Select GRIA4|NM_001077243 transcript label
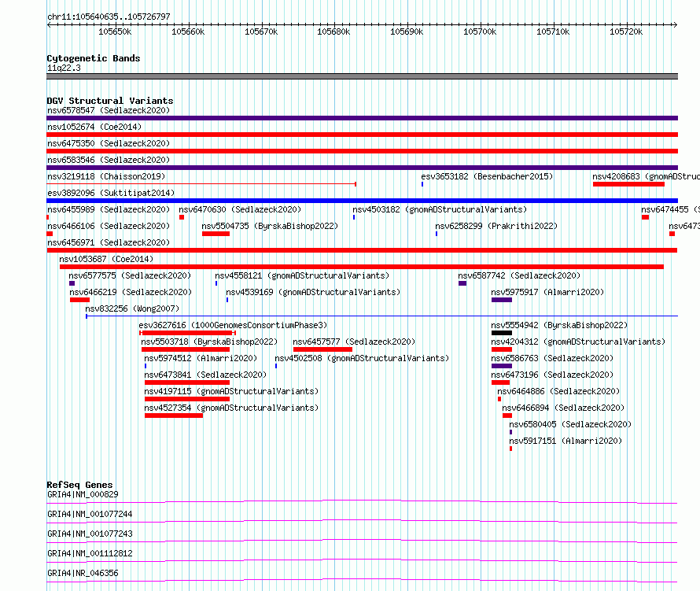This screenshot has height=591, width=700. [x=90, y=534]
